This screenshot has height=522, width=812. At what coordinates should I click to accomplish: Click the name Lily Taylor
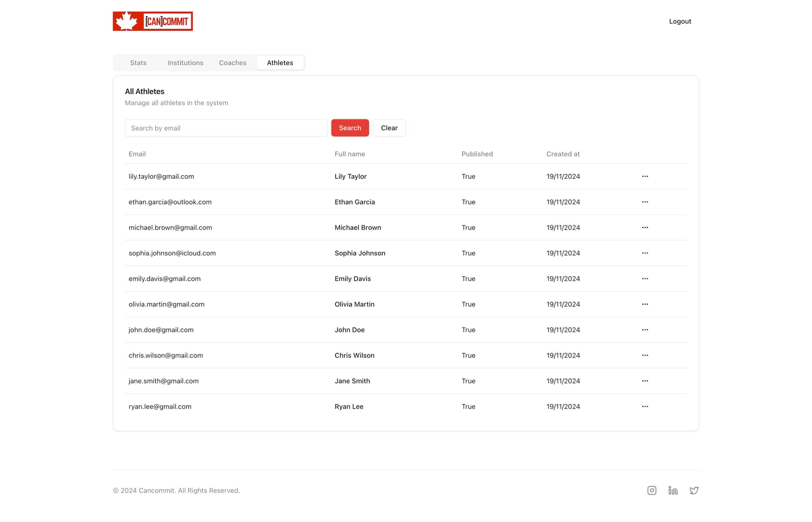point(350,176)
